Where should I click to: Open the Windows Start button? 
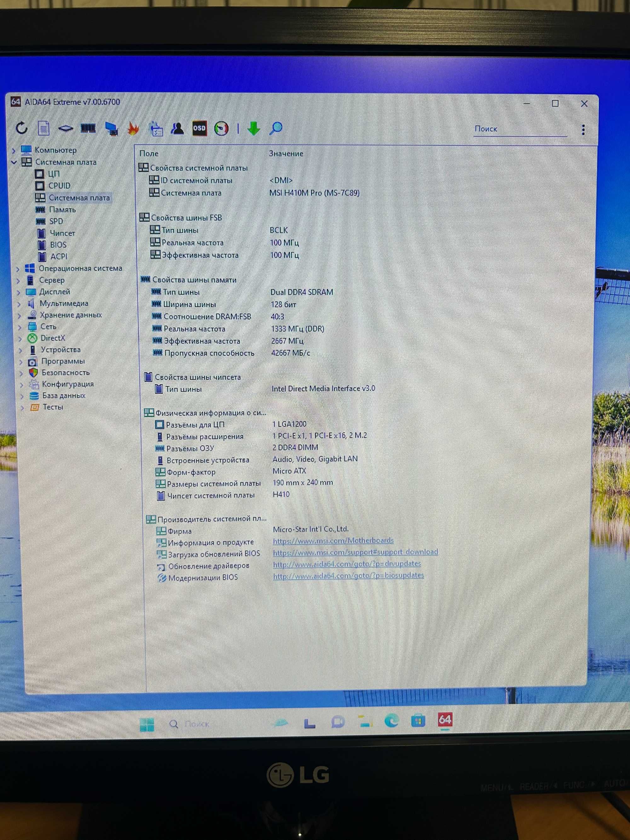pos(147,725)
